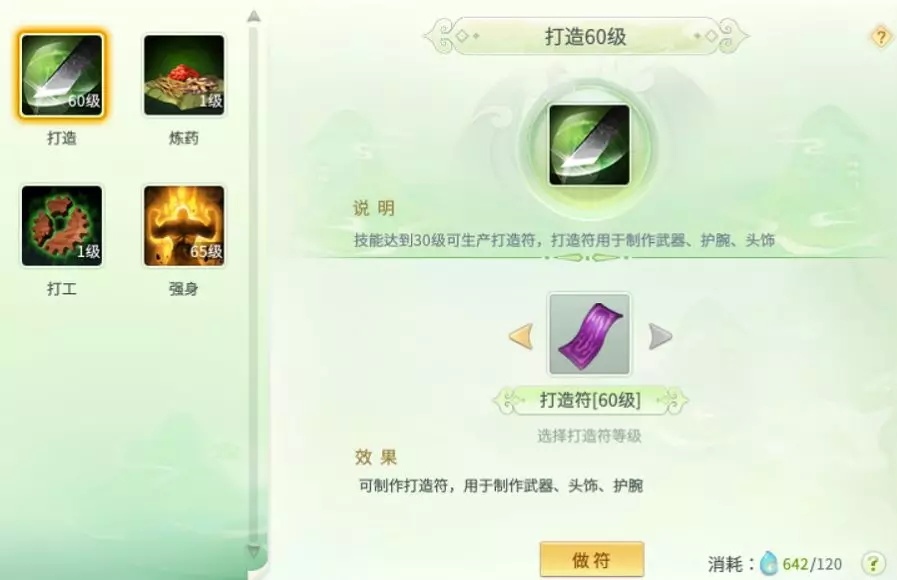Open help icon beside the 消耗 counter
The image size is (897, 580).
874,563
